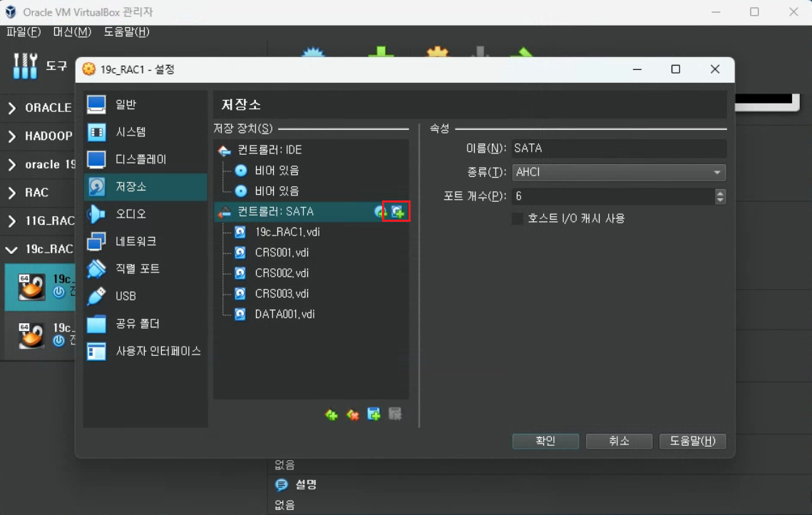Click the orange gear Settings toolbar icon

(x=438, y=52)
